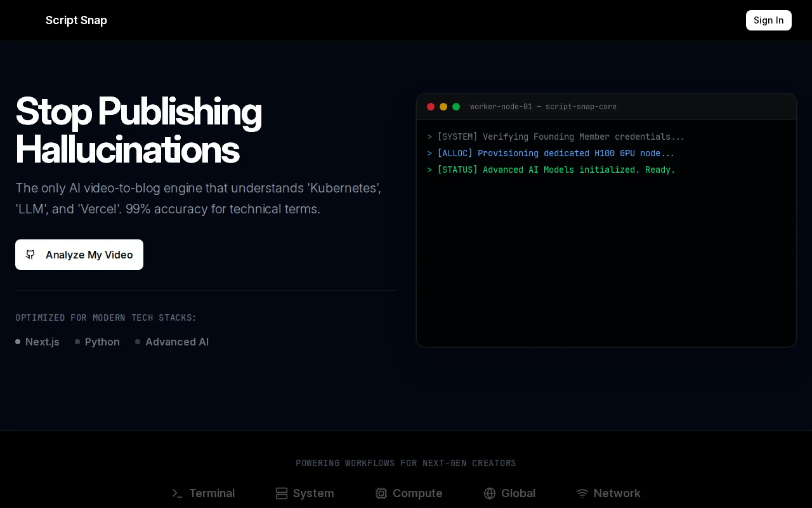The height and width of the screenshot is (508, 812).
Task: Click the red terminal window dot
Action: pyautogui.click(x=431, y=107)
